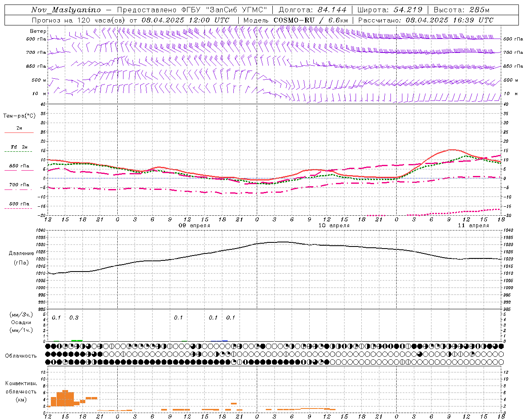This screenshot has width=525, height=420.
Task: Click the 850 гПа temperature legend entry
Action: click(19, 167)
